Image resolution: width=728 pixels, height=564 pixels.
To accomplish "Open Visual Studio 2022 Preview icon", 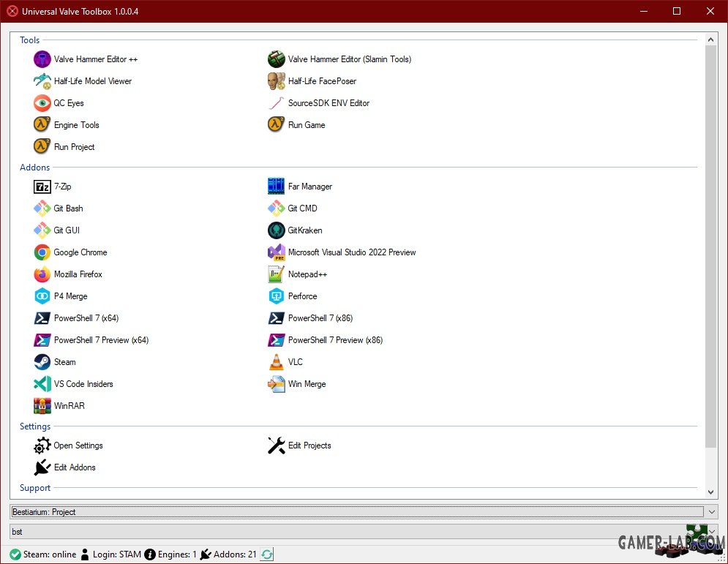I will [x=277, y=252].
